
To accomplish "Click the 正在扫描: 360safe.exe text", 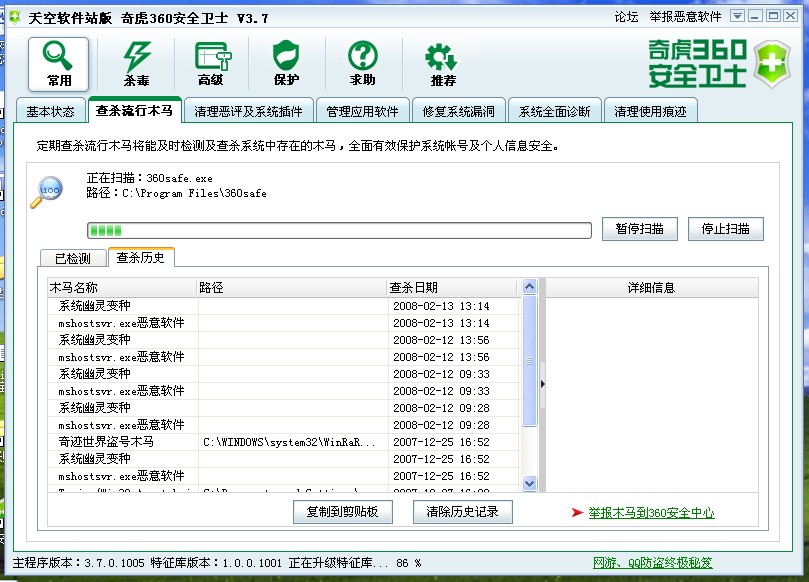I will click(x=150, y=178).
